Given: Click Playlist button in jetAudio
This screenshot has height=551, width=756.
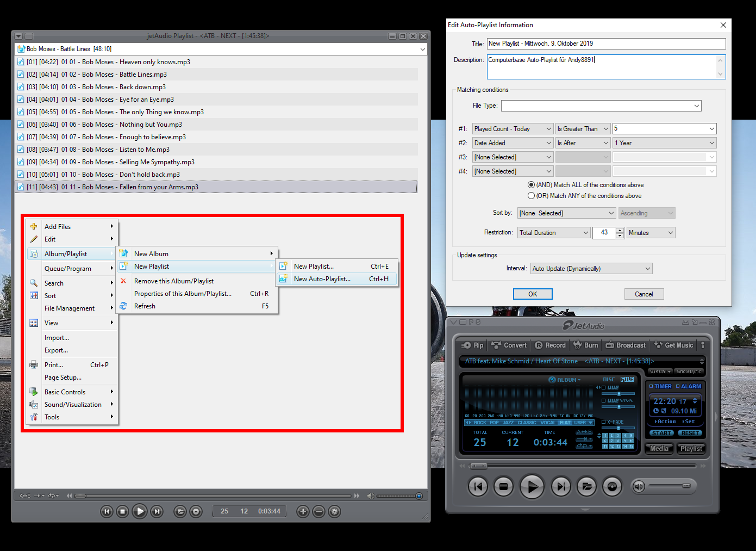Looking at the screenshot, I should [691, 449].
